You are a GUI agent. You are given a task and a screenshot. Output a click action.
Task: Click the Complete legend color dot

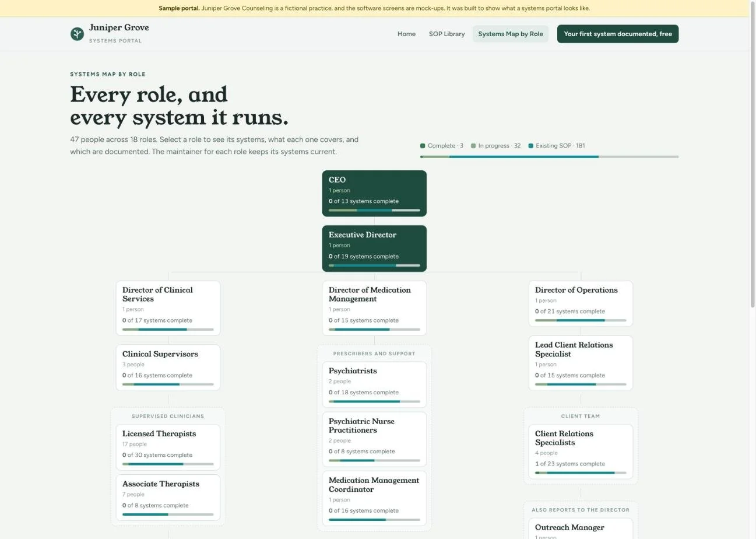(x=423, y=146)
